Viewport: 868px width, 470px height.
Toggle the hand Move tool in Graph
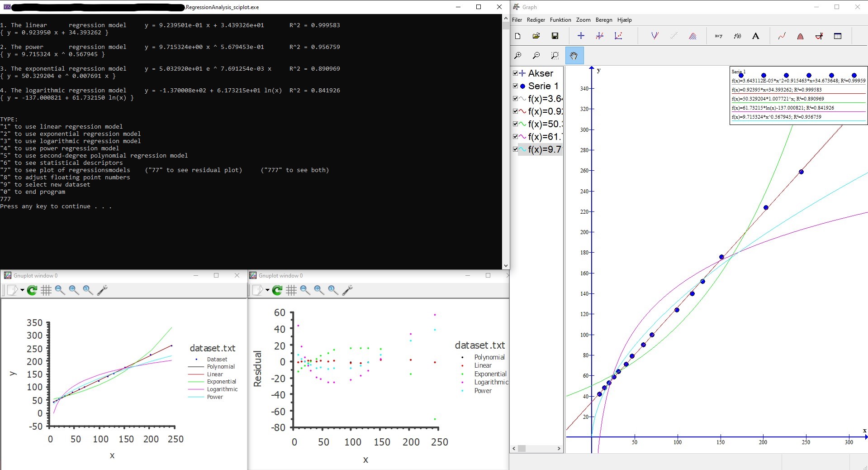coord(574,56)
